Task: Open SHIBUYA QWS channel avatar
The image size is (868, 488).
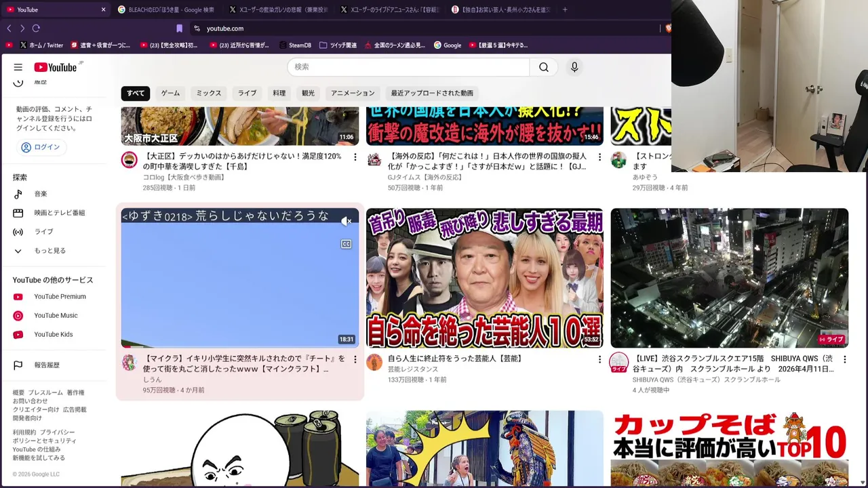Action: (618, 363)
